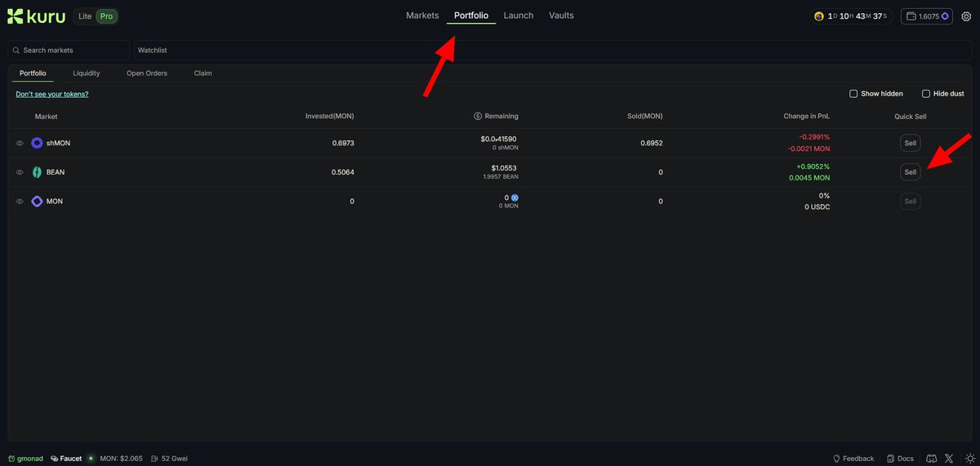This screenshot has height=466, width=980.
Task: Open the wallet balance 1.6075 button
Action: (x=927, y=16)
